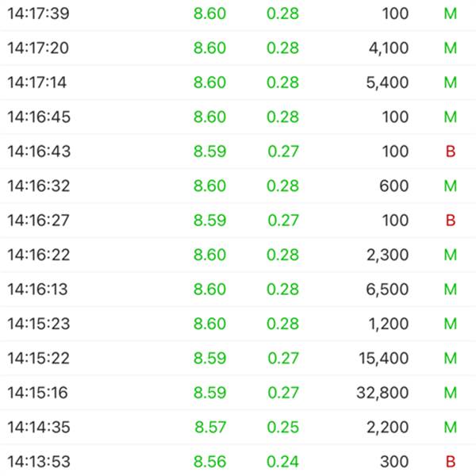
Task: Click the 0.24 change value
Action: [x=282, y=462]
